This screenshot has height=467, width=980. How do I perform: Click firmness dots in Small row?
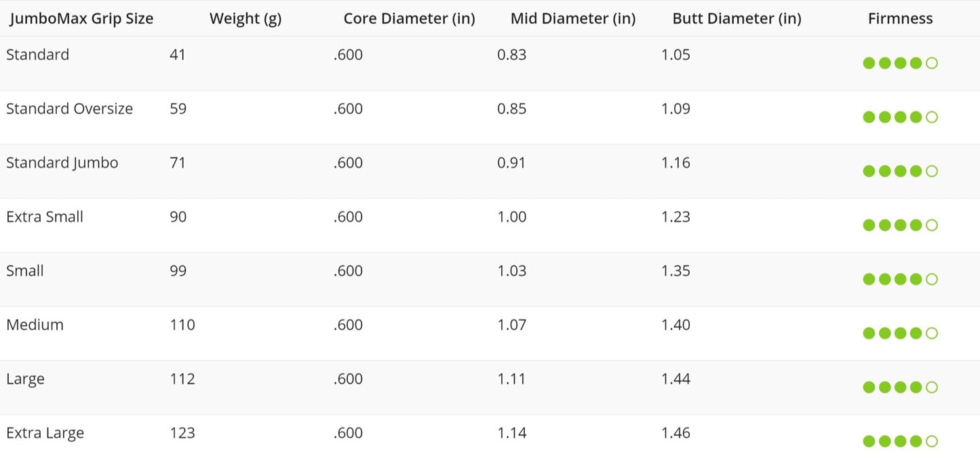900,279
